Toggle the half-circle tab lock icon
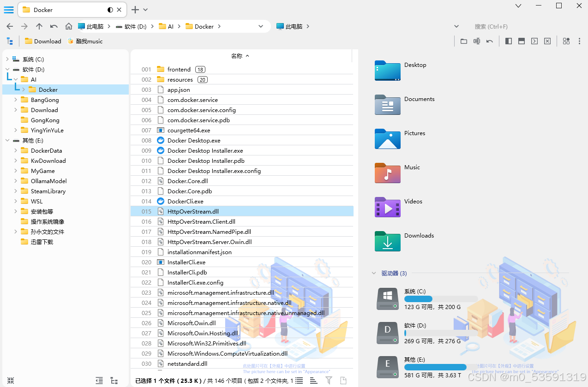Viewport: 588px width, 387px height. click(110, 10)
